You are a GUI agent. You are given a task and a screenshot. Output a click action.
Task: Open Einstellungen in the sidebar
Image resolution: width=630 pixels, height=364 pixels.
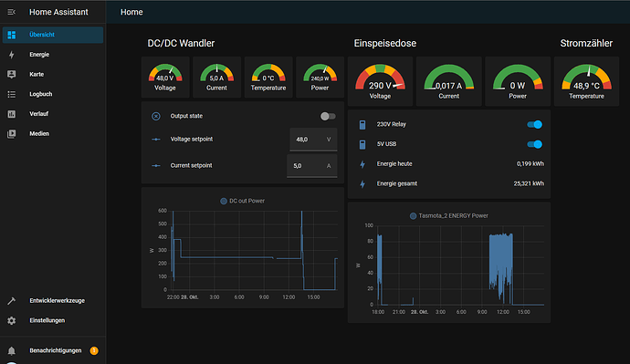[x=53, y=320]
